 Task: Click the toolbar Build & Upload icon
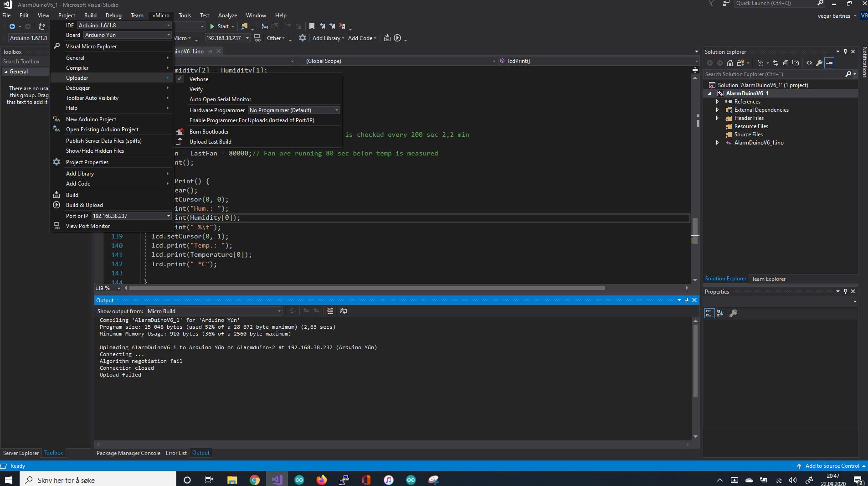pos(397,38)
